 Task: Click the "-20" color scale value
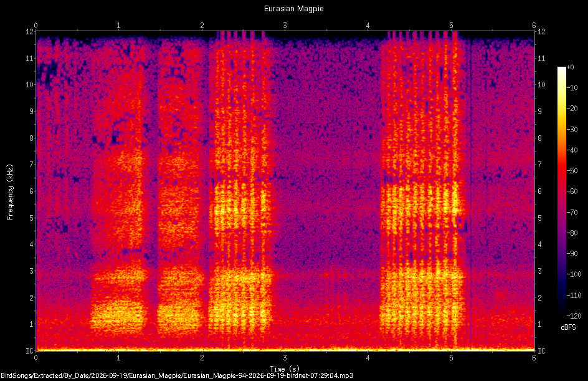pyautogui.click(x=572, y=109)
